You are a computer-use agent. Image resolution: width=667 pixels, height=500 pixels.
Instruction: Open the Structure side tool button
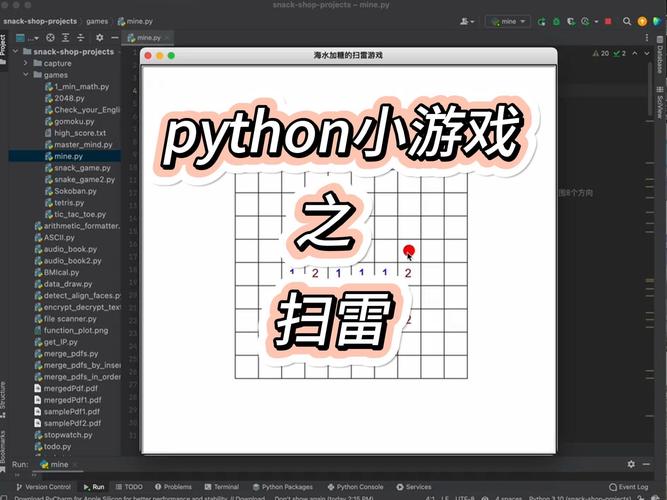coord(3,400)
